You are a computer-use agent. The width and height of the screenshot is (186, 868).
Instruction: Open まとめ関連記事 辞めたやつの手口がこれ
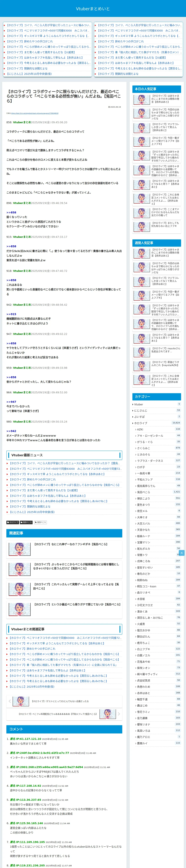(32, 649)
